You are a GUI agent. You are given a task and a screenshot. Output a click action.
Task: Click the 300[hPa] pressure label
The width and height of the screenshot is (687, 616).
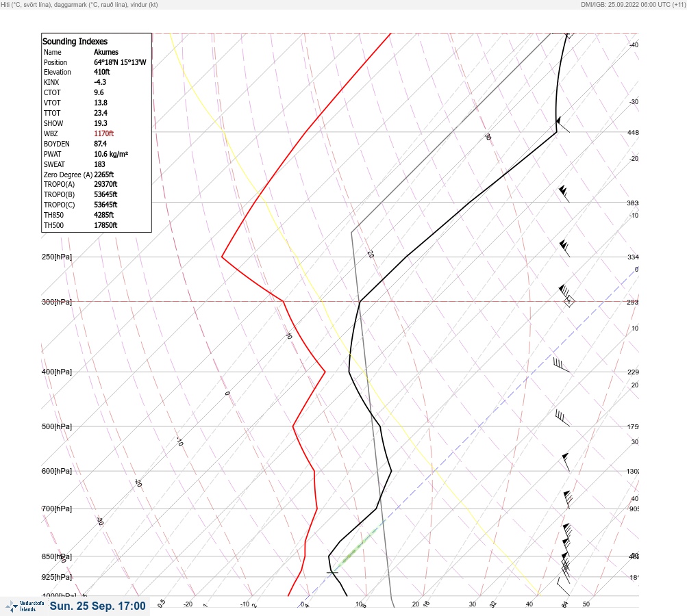(x=57, y=302)
